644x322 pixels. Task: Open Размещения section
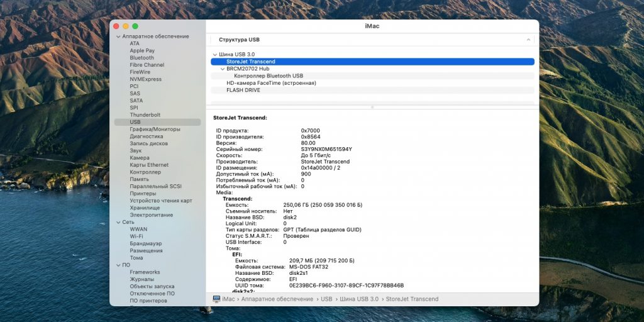146,251
